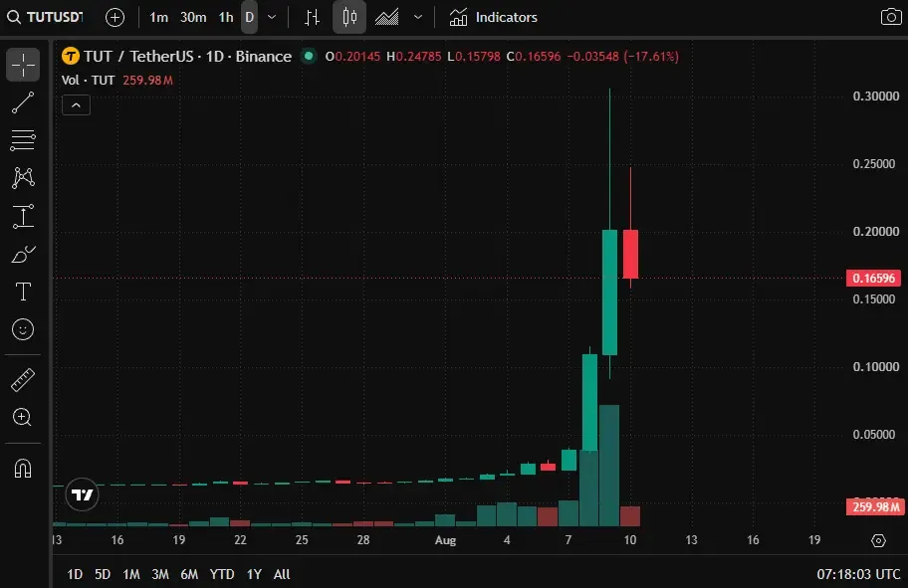Click the Vol · TUT indicator label
Viewport: 908px width, 588px height.
click(88, 80)
